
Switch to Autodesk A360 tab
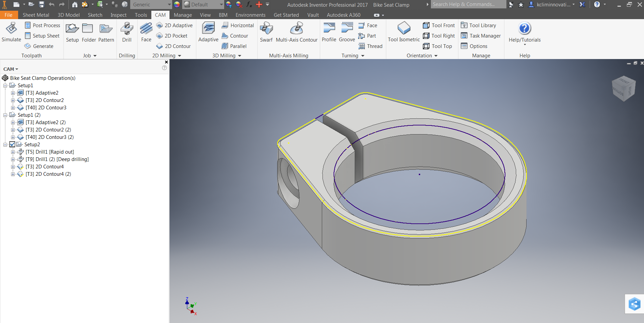click(x=344, y=15)
